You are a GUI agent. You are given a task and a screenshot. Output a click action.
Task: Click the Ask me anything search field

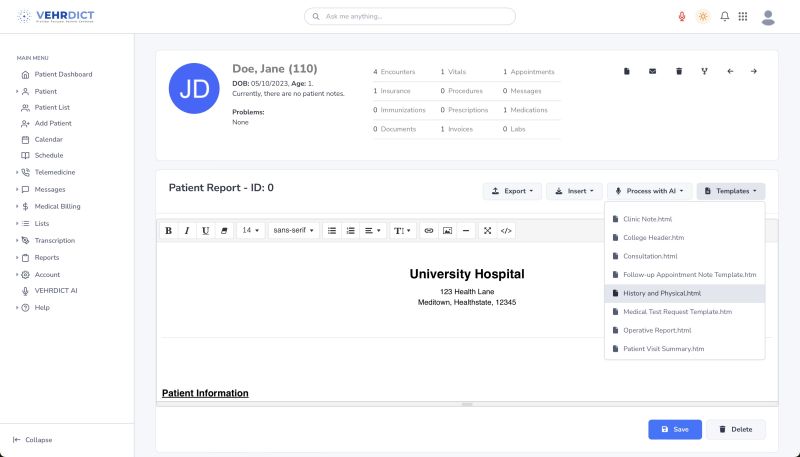pos(410,17)
